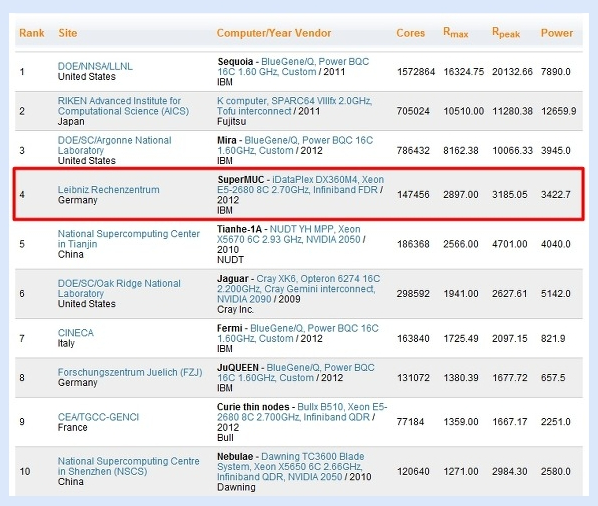This screenshot has height=506, width=598.
Task: Select the Rpeak value 10066.33
Action: pyautogui.click(x=512, y=150)
